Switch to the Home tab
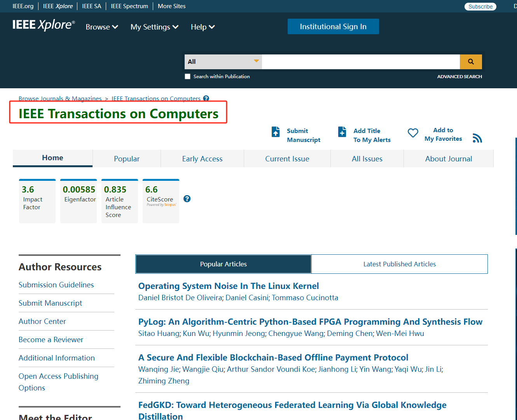517x420 pixels. 52,158
